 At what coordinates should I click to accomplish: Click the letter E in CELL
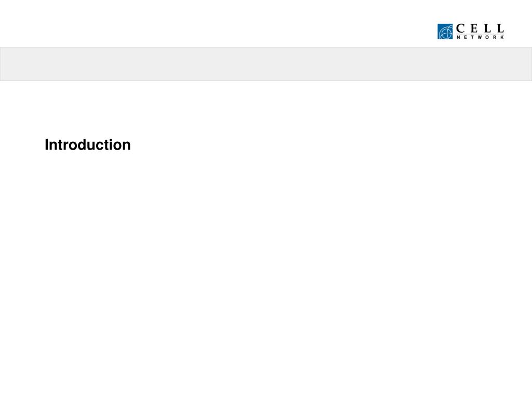click(x=474, y=28)
